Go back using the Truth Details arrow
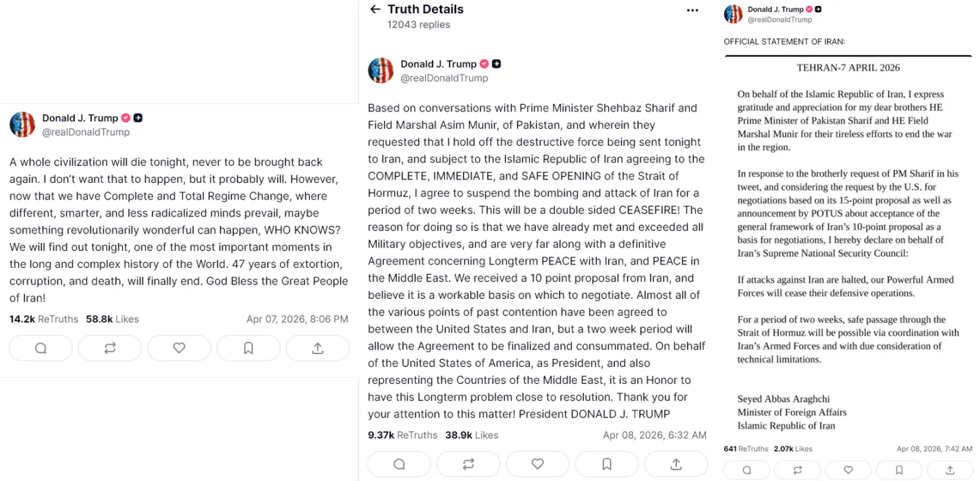Viewport: 980px width, 481px height. point(375,9)
